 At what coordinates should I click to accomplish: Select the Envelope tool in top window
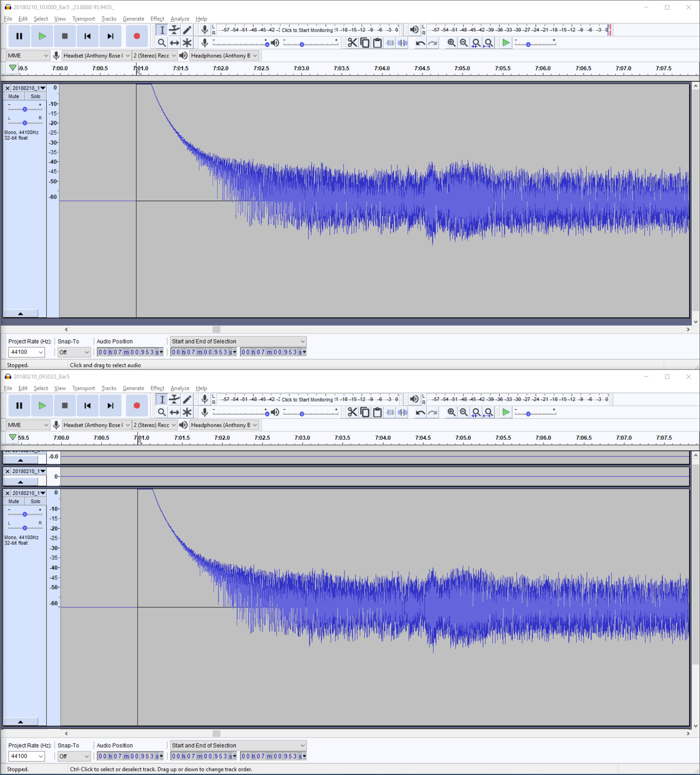coord(175,30)
